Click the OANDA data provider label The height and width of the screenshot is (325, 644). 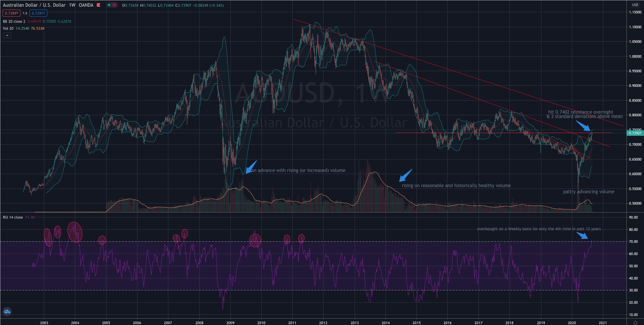coord(85,5)
